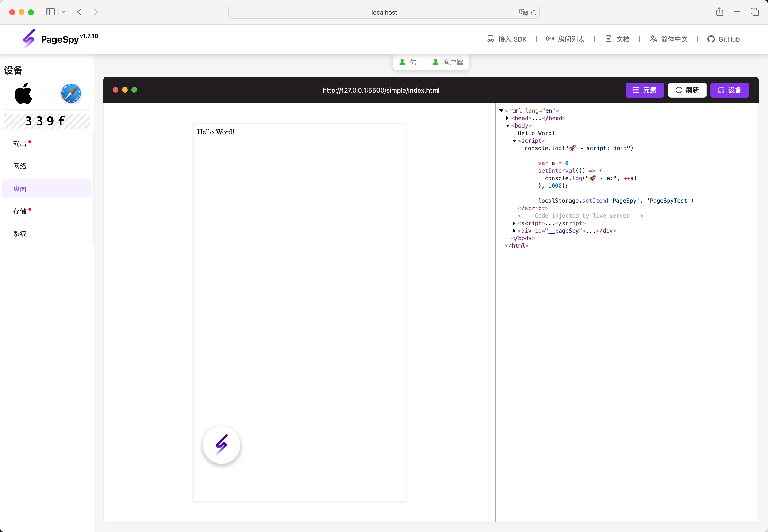Click the closing </body> tag
The width and height of the screenshot is (768, 532).
click(523, 238)
